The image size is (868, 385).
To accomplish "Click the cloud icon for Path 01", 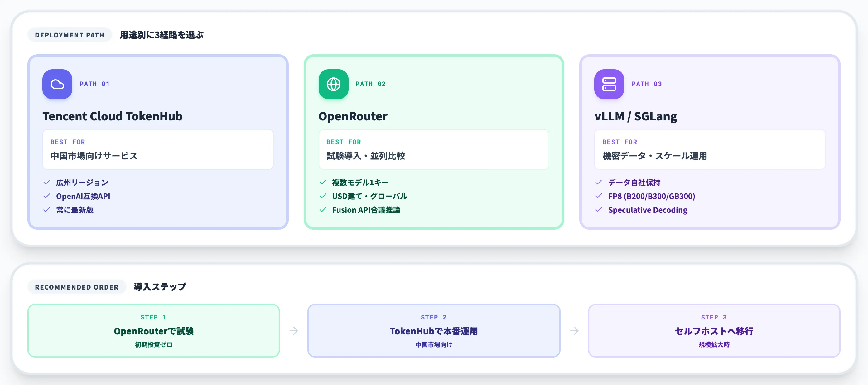I will (57, 84).
